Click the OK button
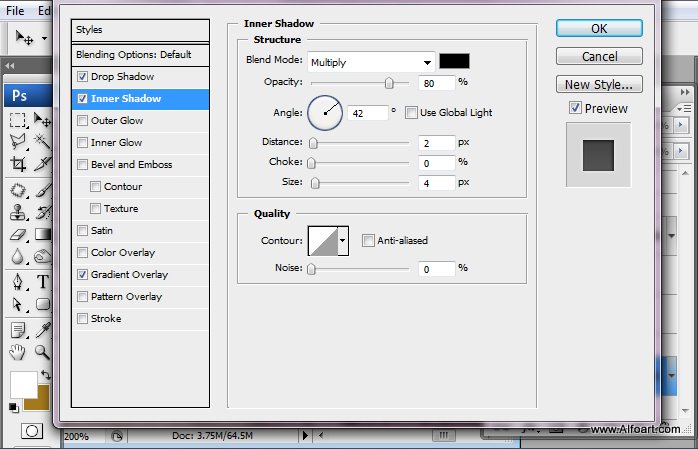The image size is (698, 449). (x=599, y=28)
